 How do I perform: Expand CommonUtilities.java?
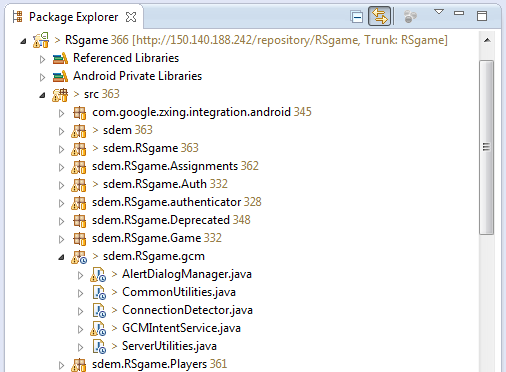[x=80, y=293]
